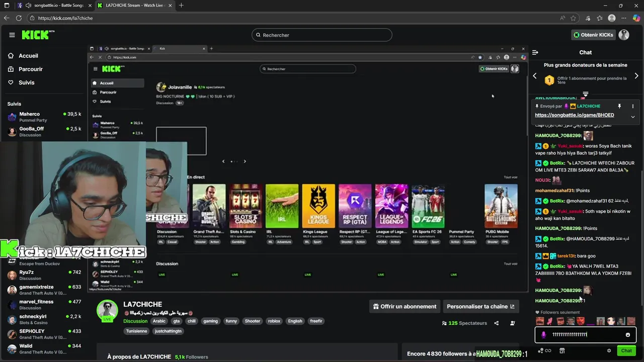Image resolution: width=644 pixels, height=362 pixels.
Task: Share the stream via share icon
Action: pyautogui.click(x=497, y=323)
